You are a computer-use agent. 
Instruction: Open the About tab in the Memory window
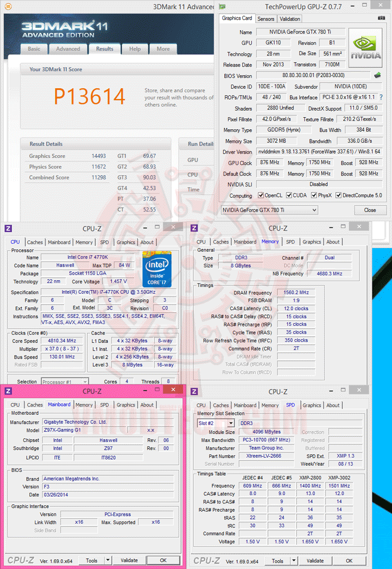point(333,241)
